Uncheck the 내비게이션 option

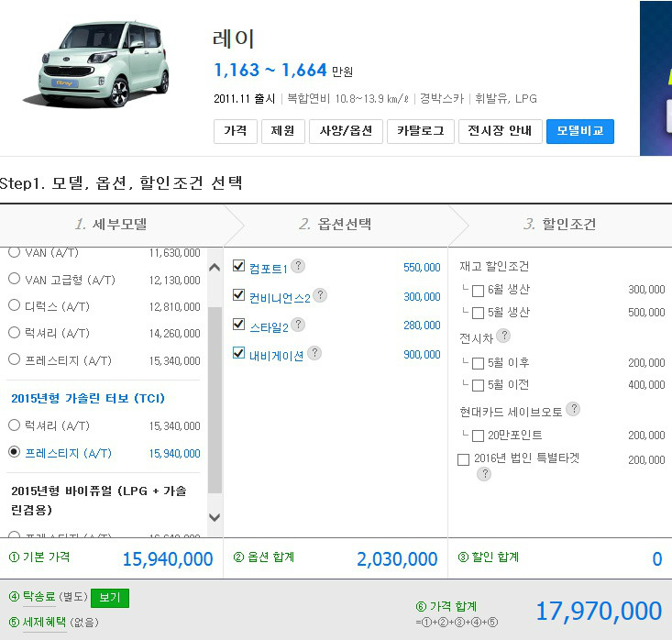[x=238, y=353]
